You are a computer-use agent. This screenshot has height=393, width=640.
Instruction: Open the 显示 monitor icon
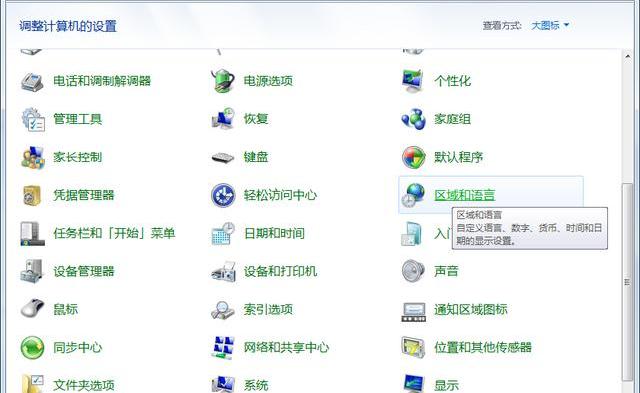pos(413,384)
